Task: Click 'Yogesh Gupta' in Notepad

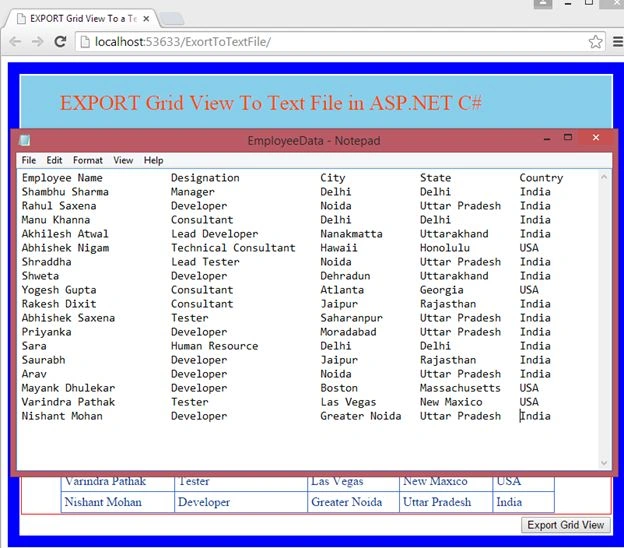Action: 59,290
